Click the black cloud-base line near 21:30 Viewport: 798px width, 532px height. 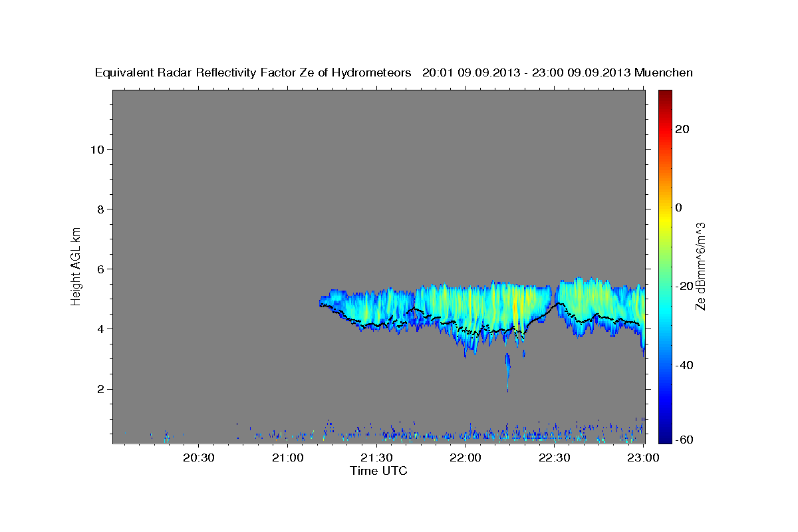pos(377,324)
